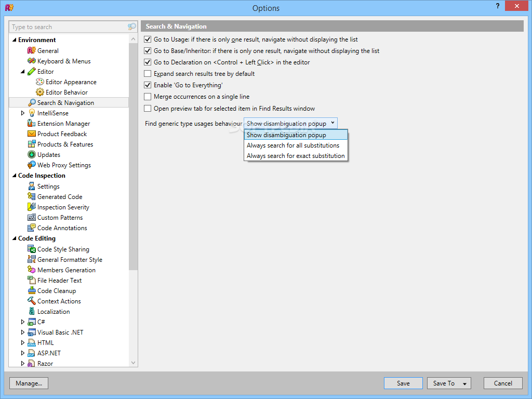Click the Products & Features icon
This screenshot has width=532, height=399.
[31, 144]
